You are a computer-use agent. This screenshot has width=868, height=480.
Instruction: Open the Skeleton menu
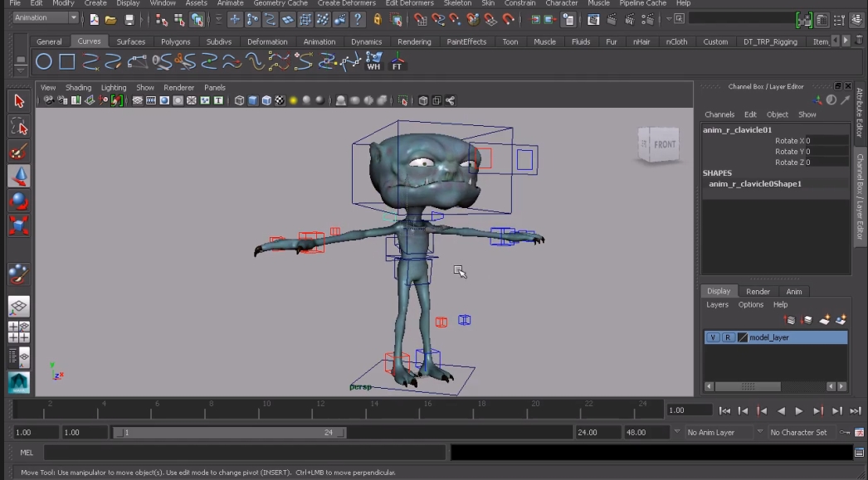pyautogui.click(x=457, y=2)
